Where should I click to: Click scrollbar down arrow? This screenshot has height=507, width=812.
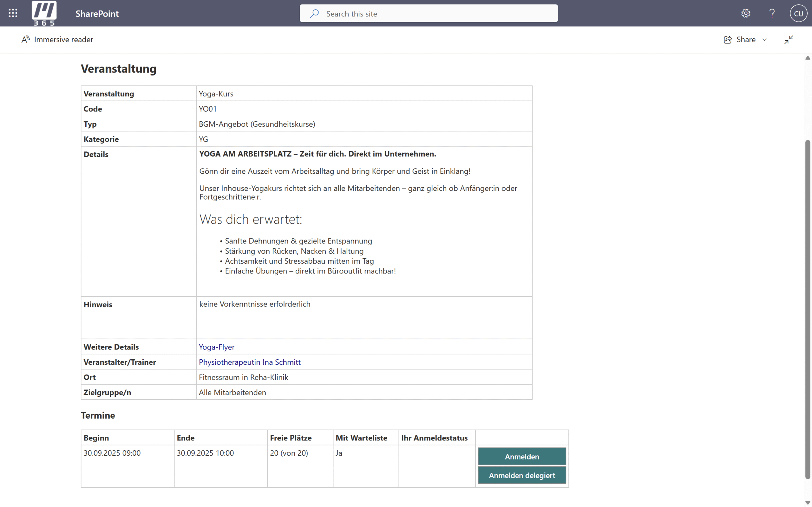pyautogui.click(x=808, y=502)
